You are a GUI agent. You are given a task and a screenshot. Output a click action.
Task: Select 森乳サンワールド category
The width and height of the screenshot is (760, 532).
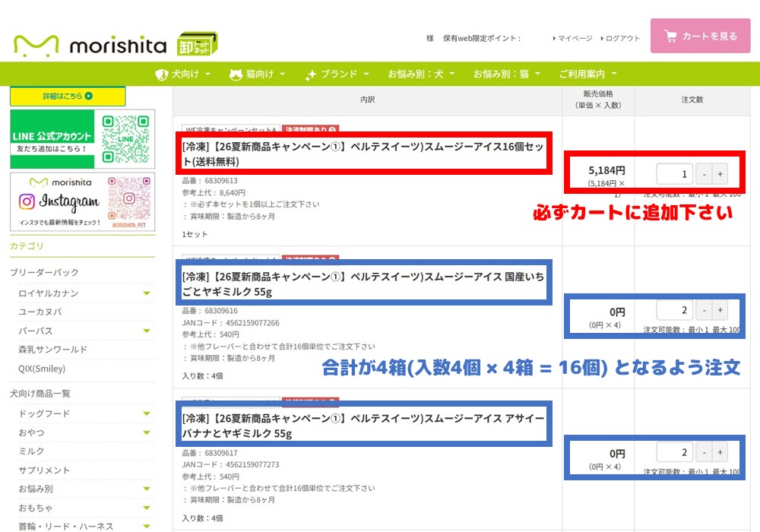(x=53, y=350)
